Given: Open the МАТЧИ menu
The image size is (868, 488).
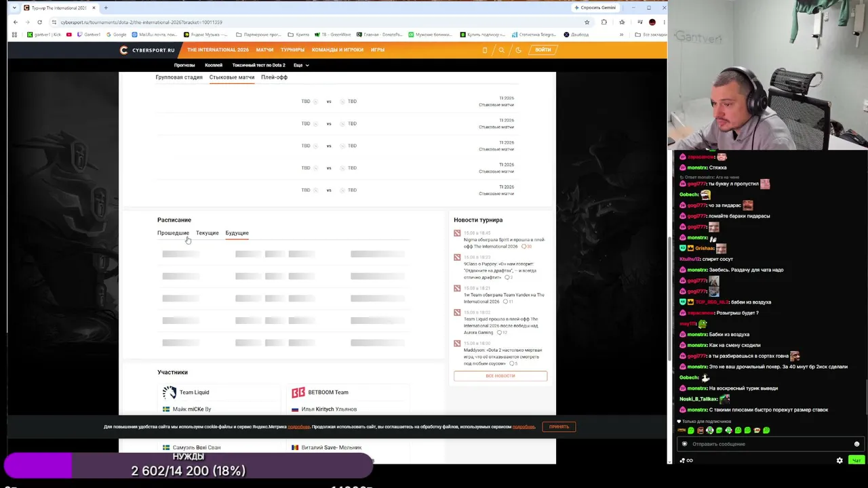Looking at the screenshot, I should click(x=264, y=49).
